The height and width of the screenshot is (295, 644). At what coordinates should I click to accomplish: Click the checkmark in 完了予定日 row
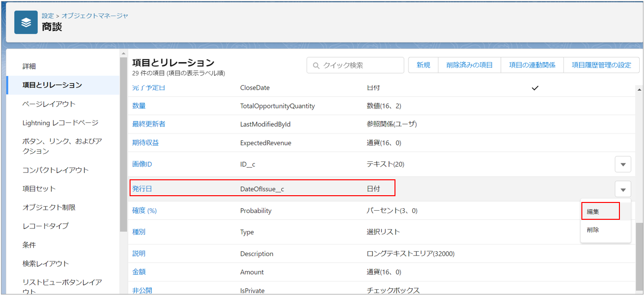click(x=535, y=88)
